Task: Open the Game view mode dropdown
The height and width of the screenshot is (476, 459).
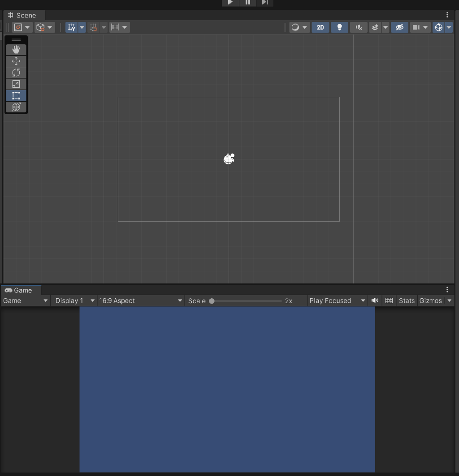Action: 25,300
